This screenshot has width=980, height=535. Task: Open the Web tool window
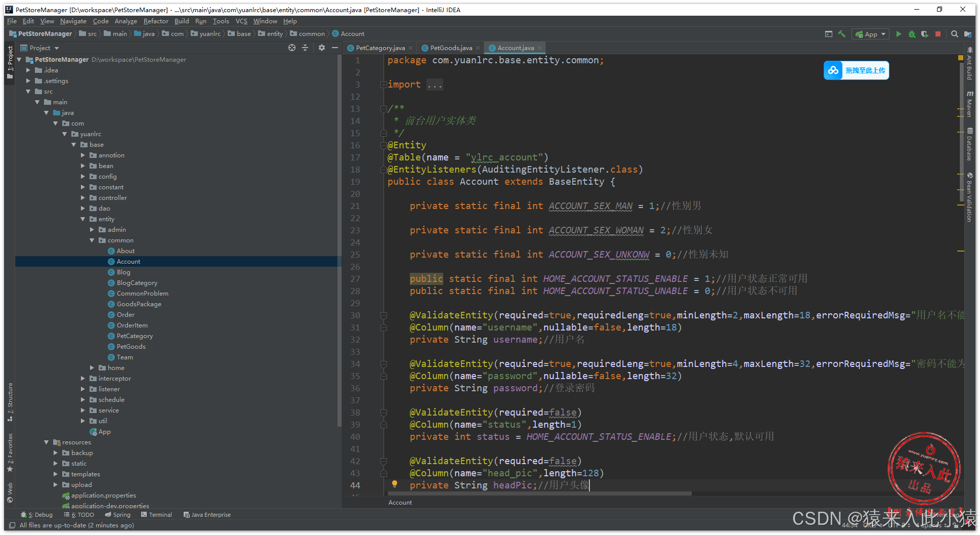tap(10, 492)
